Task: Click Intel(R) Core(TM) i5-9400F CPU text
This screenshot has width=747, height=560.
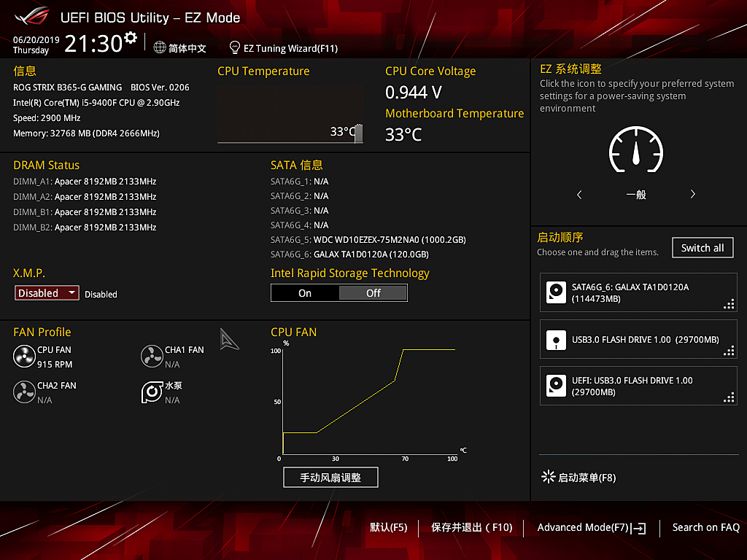Action: click(x=96, y=103)
